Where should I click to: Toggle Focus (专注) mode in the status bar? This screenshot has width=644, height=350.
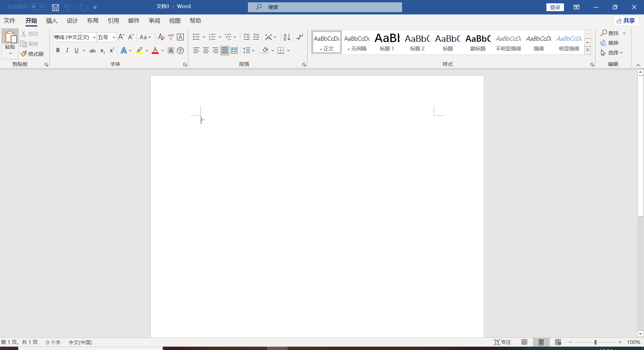pos(502,342)
